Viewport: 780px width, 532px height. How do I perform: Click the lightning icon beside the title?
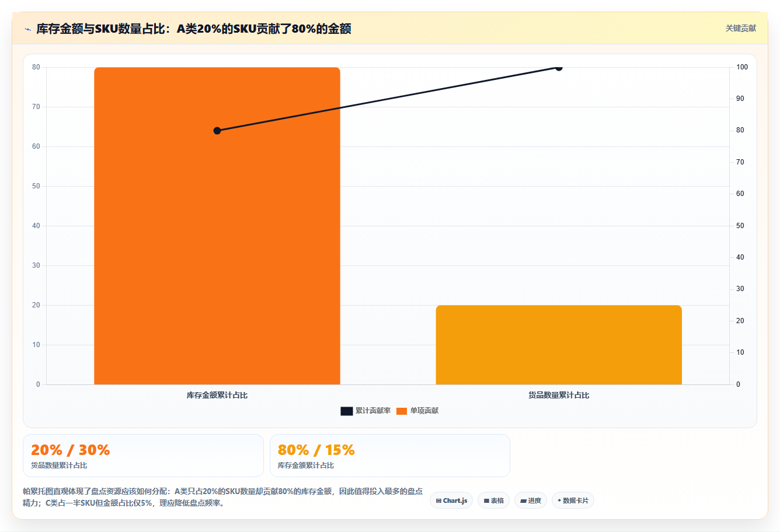(x=27, y=29)
